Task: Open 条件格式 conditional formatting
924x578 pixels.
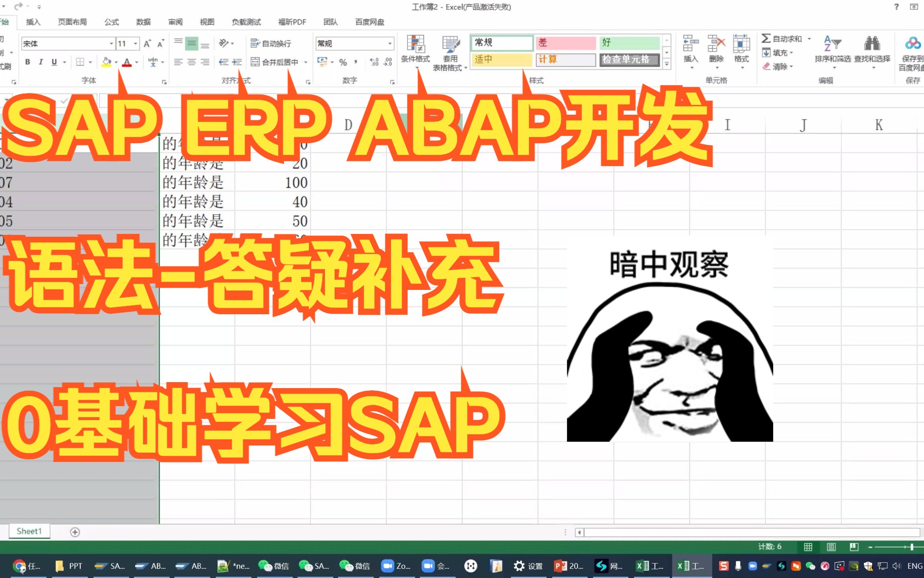Action: [416, 51]
